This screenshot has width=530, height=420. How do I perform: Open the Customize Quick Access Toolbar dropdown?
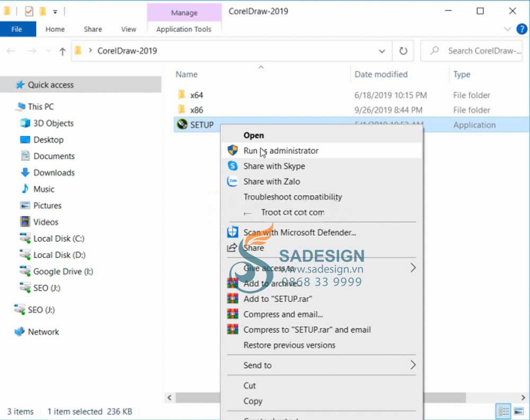tap(55, 12)
